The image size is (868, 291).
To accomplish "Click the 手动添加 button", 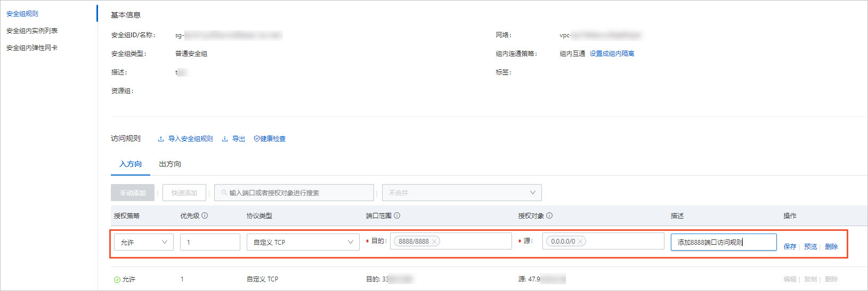I will pos(133,193).
